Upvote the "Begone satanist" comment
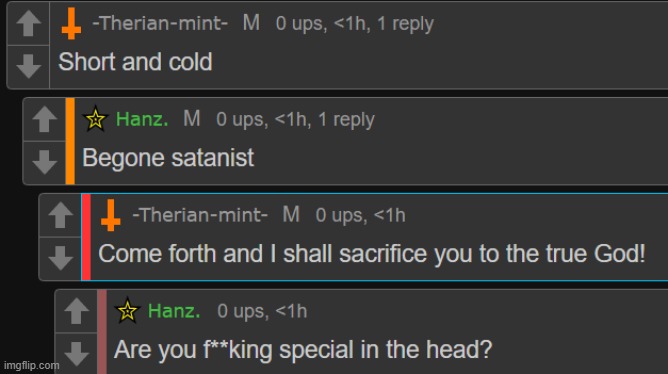The image size is (668, 374). point(44,119)
